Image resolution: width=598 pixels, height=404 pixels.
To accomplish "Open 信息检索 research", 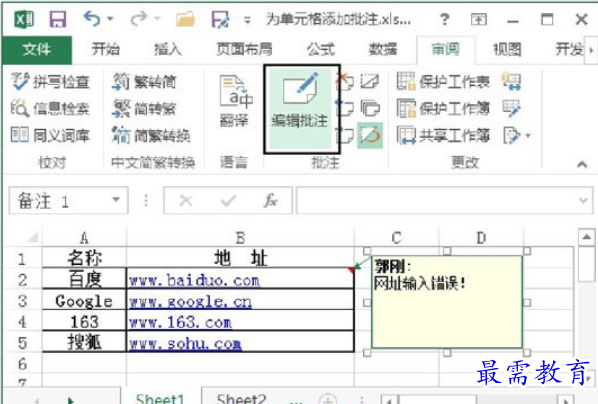I will point(50,109).
